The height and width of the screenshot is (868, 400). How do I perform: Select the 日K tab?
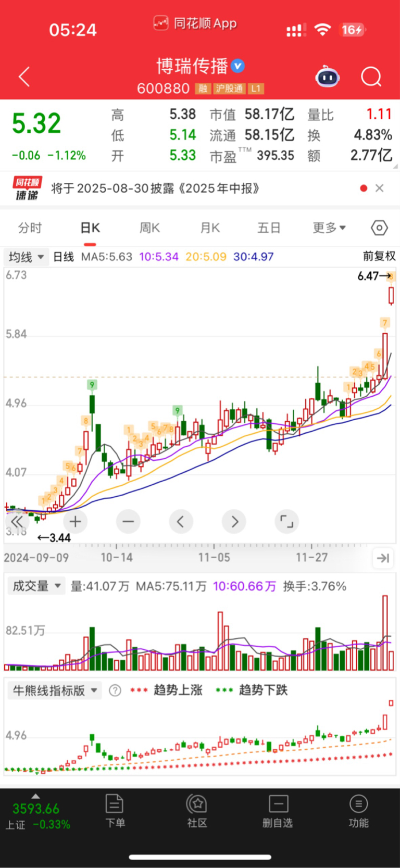[90, 228]
